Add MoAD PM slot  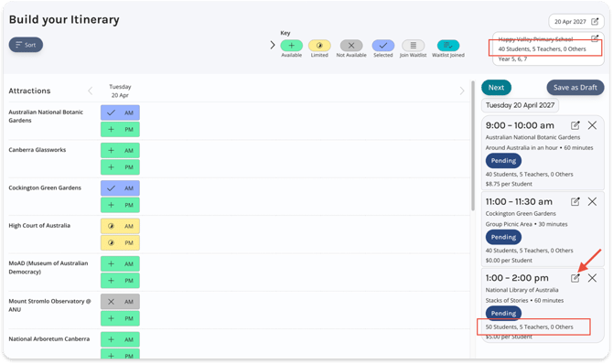tap(120, 281)
